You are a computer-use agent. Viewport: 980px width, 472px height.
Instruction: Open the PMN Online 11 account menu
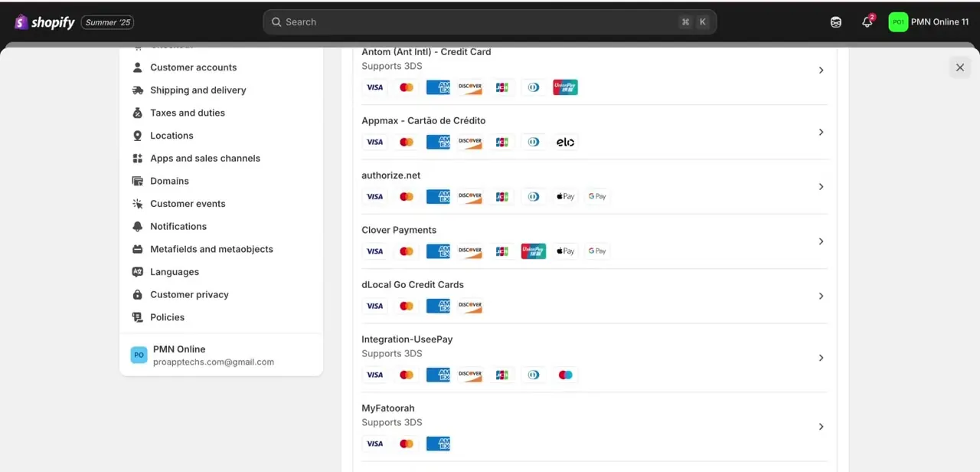[x=929, y=22]
